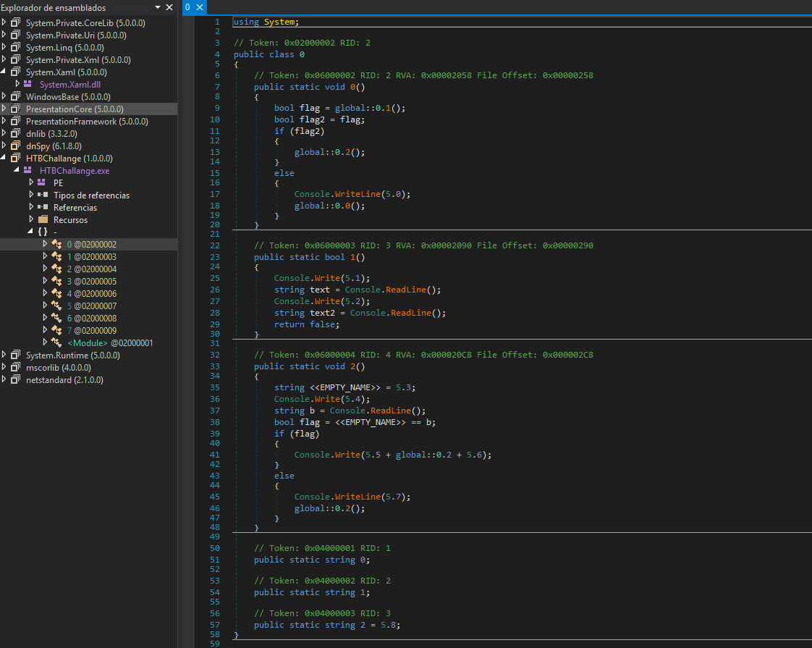Click class icon of 3 @02000005

pos(56,281)
